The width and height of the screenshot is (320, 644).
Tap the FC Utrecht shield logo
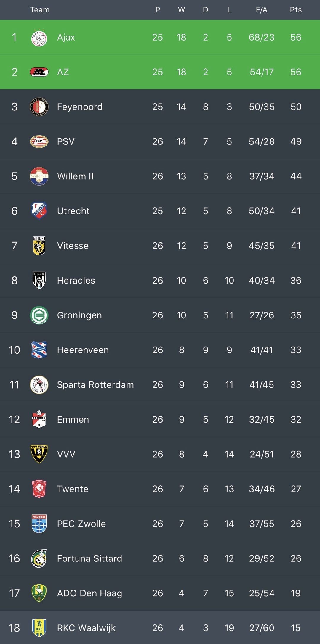pos(39,211)
